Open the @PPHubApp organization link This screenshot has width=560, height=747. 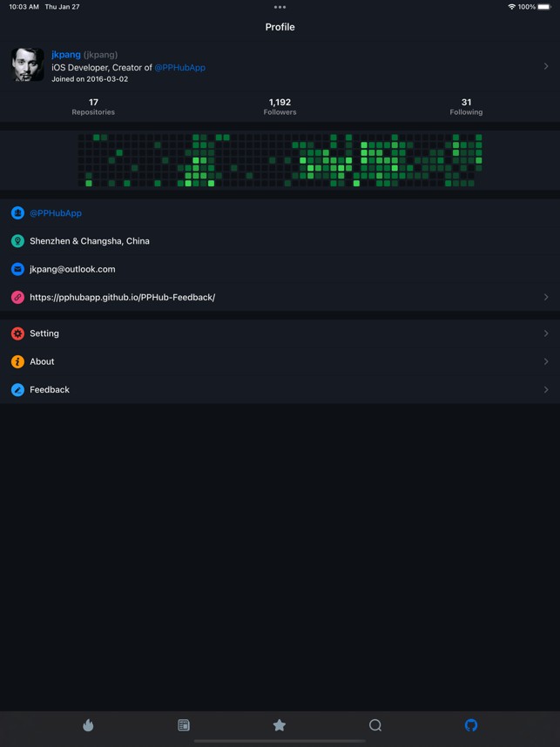coord(56,213)
